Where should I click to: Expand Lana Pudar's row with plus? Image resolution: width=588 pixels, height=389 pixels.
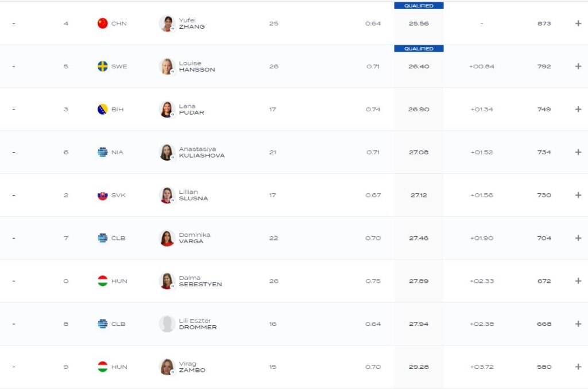click(578, 109)
